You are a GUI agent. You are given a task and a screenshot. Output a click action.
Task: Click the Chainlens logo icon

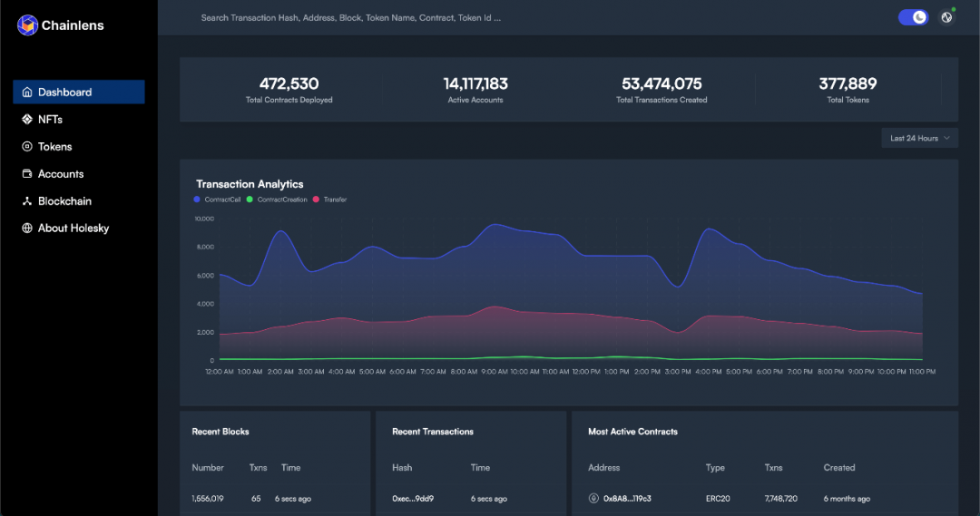[x=27, y=25]
